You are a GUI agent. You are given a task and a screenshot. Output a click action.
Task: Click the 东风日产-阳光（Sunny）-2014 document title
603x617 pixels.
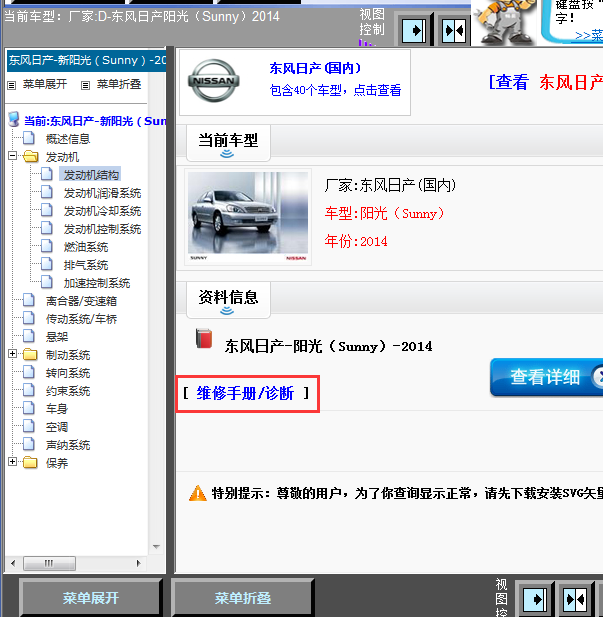[x=328, y=346]
